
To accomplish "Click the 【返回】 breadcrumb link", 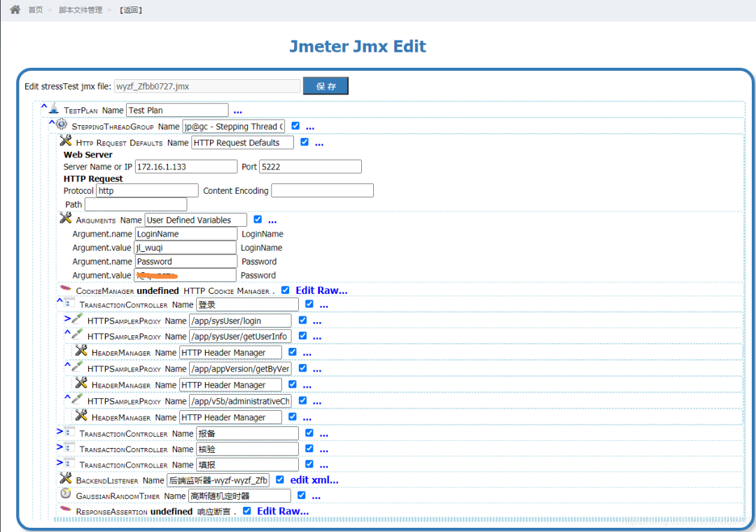I will pos(130,10).
